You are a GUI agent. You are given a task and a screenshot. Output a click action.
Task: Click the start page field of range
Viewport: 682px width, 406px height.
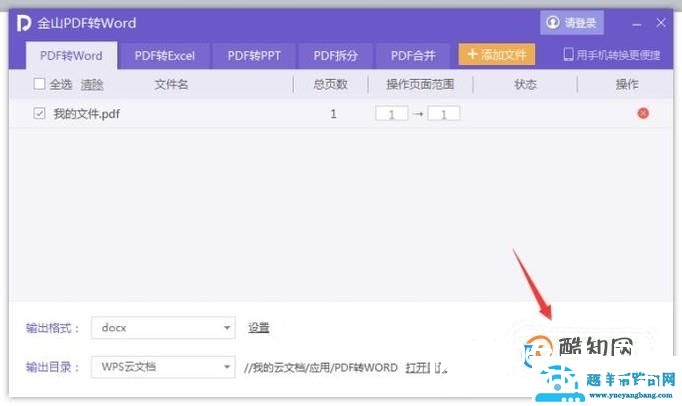point(391,114)
